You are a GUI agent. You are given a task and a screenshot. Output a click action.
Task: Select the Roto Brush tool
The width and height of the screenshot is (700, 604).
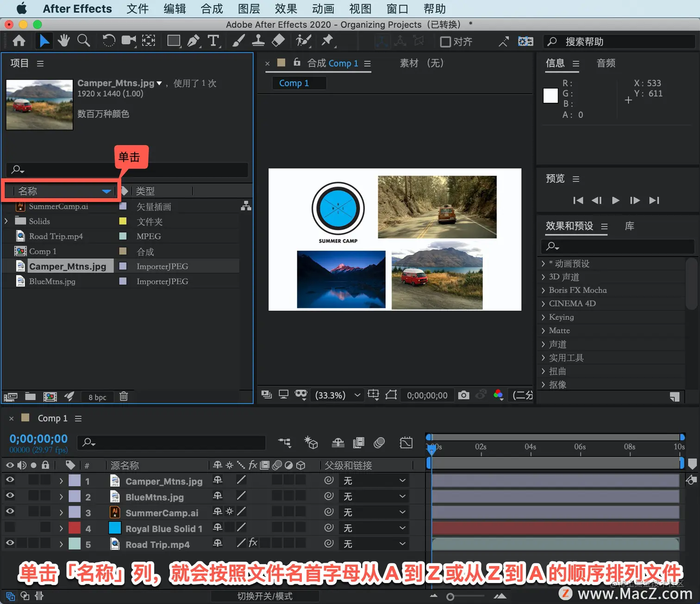303,41
